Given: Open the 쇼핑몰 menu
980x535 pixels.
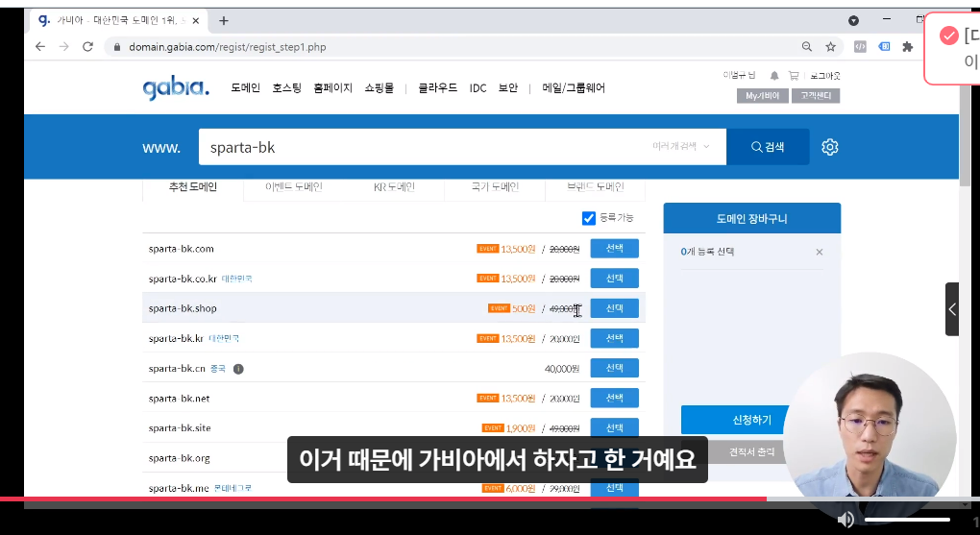Looking at the screenshot, I should click(380, 88).
